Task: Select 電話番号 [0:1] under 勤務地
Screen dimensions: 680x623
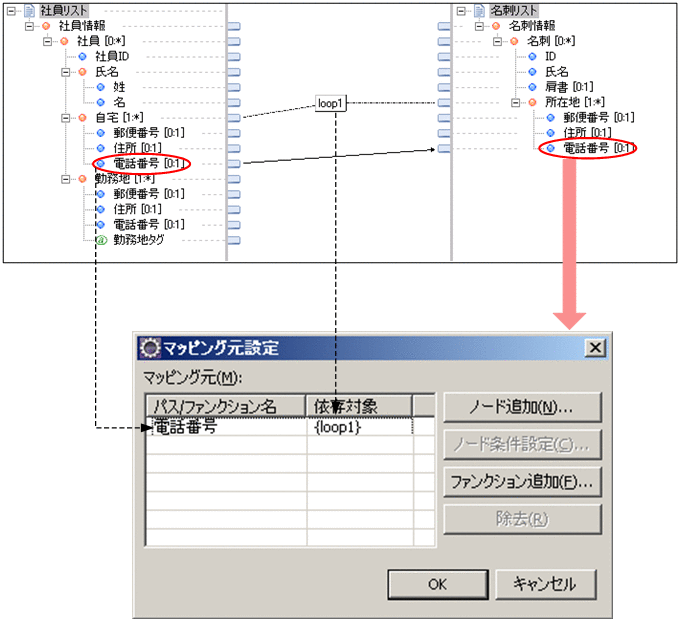Action: [x=149, y=225]
